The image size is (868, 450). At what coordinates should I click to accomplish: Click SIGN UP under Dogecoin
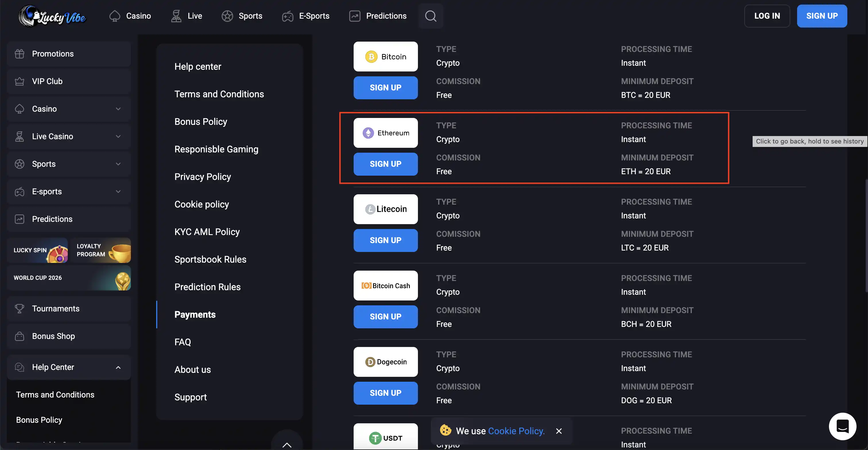385,393
